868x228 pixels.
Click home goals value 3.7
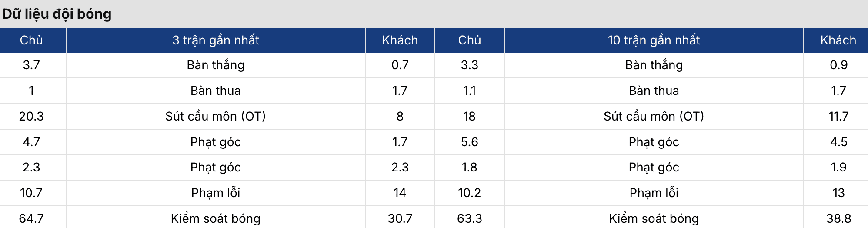[31, 65]
